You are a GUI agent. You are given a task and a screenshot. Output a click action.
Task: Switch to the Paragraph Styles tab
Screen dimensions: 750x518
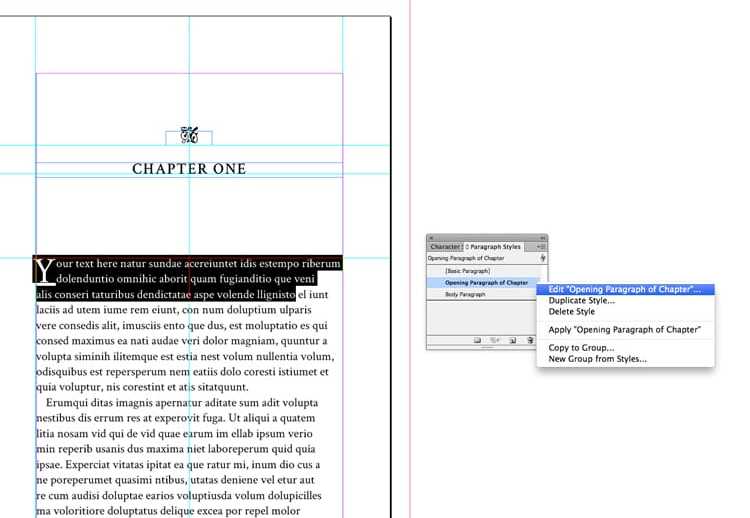point(493,247)
